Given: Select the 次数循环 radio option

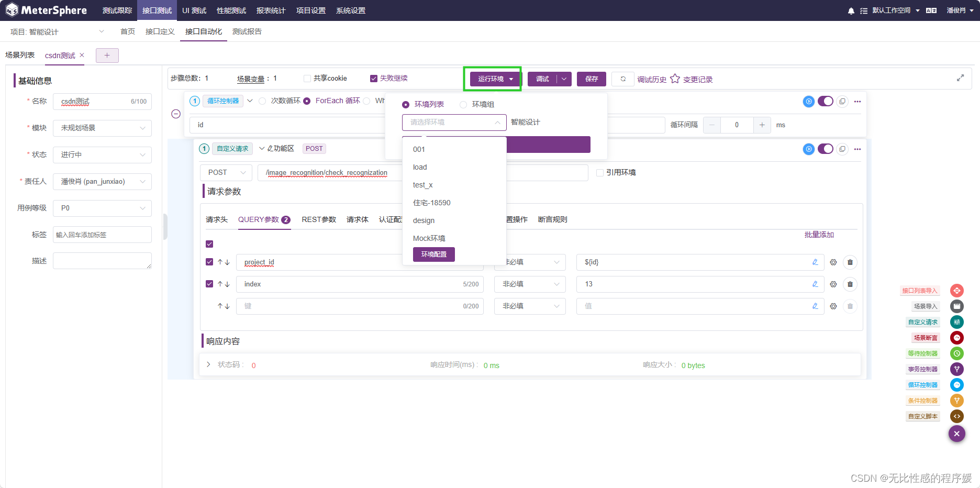Looking at the screenshot, I should [262, 101].
